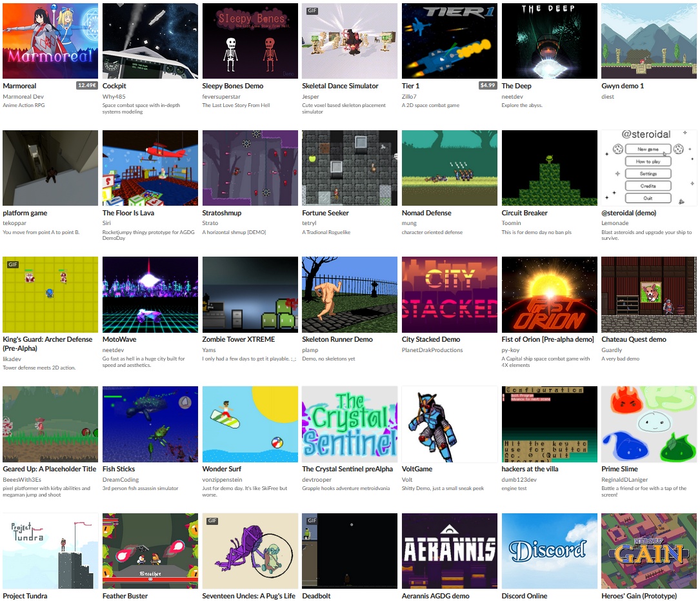Open the Zombie Tower XTREME thumbnail

250,295
